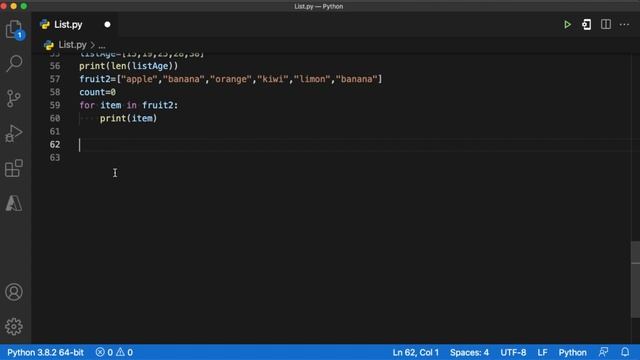
Task: Click line number 63 in gutter
Action: click(x=55, y=157)
